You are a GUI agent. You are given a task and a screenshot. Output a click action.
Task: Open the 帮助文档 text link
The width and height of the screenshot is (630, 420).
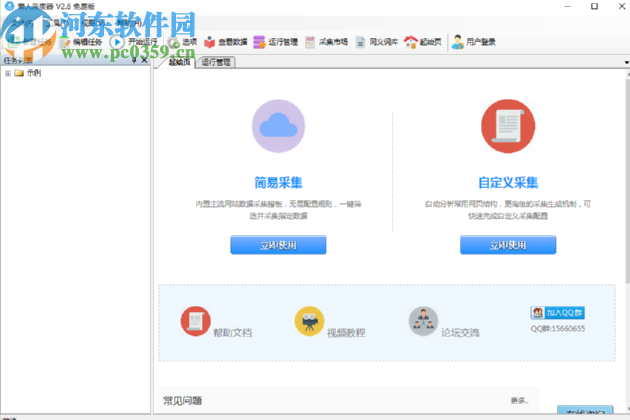[233, 333]
